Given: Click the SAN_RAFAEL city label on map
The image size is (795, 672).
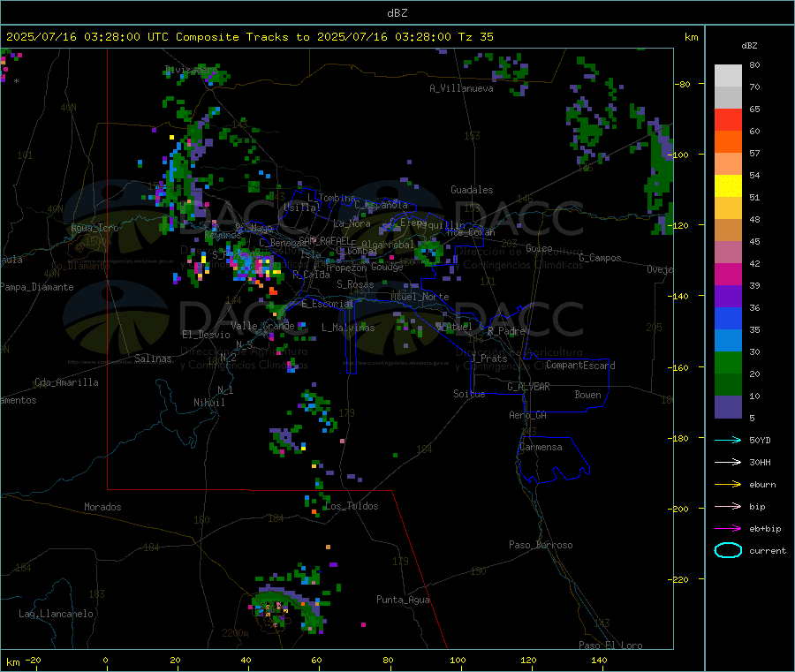Looking at the screenshot, I should [x=324, y=240].
